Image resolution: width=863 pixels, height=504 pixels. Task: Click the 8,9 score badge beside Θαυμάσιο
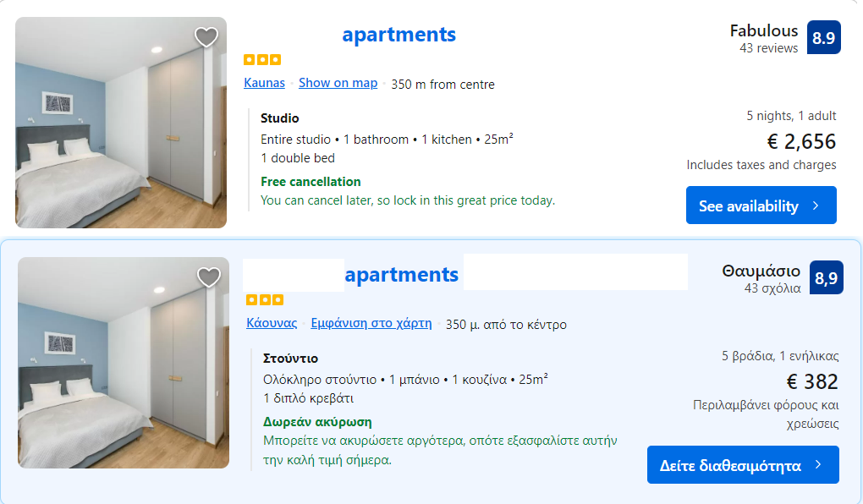point(826,277)
